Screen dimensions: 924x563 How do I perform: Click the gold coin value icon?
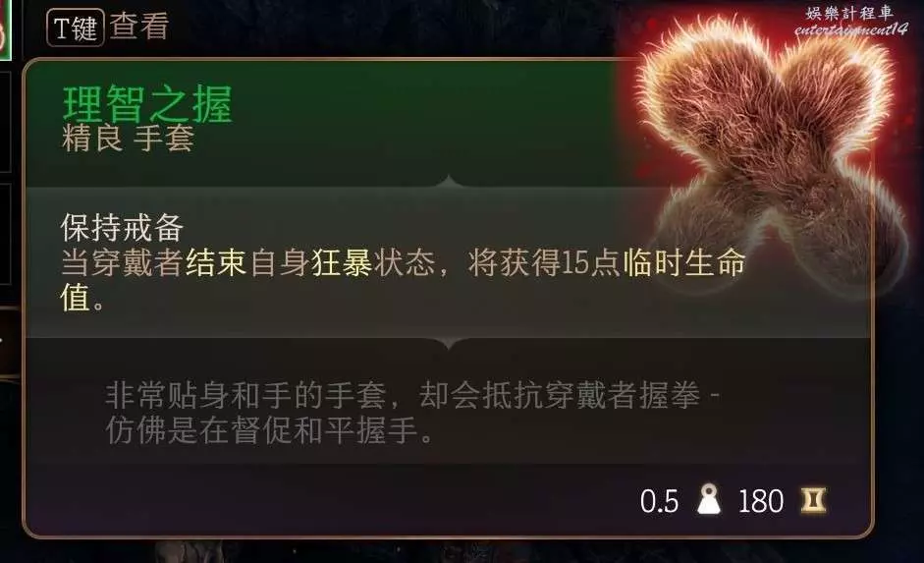tap(813, 500)
